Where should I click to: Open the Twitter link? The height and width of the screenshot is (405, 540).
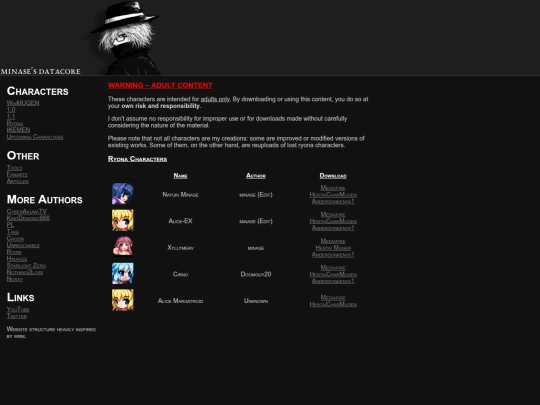(17, 316)
